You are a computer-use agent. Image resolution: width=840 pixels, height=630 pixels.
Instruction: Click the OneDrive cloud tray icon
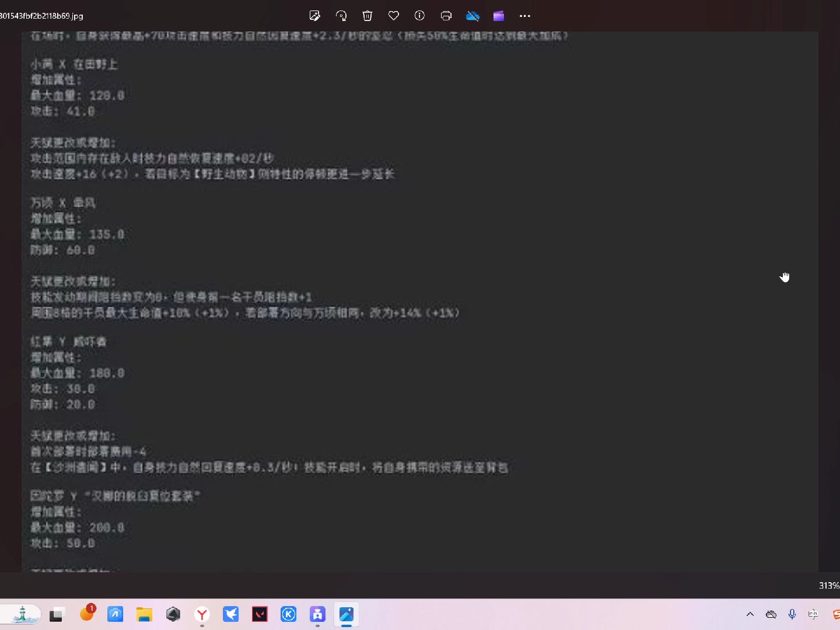coord(771,614)
